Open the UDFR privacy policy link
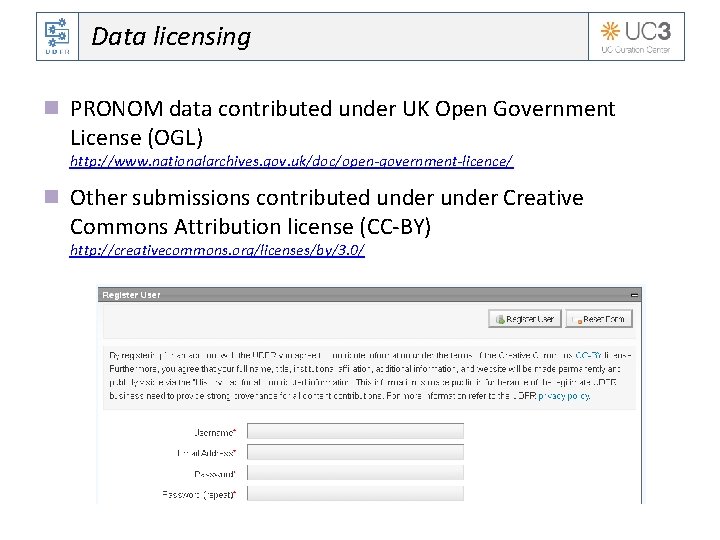Screen dimensions: 720x540 coord(564,396)
